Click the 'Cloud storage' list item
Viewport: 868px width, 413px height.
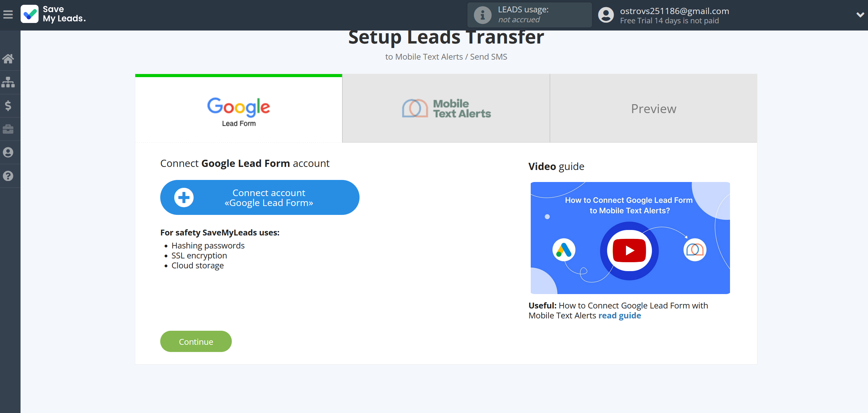[x=198, y=265]
